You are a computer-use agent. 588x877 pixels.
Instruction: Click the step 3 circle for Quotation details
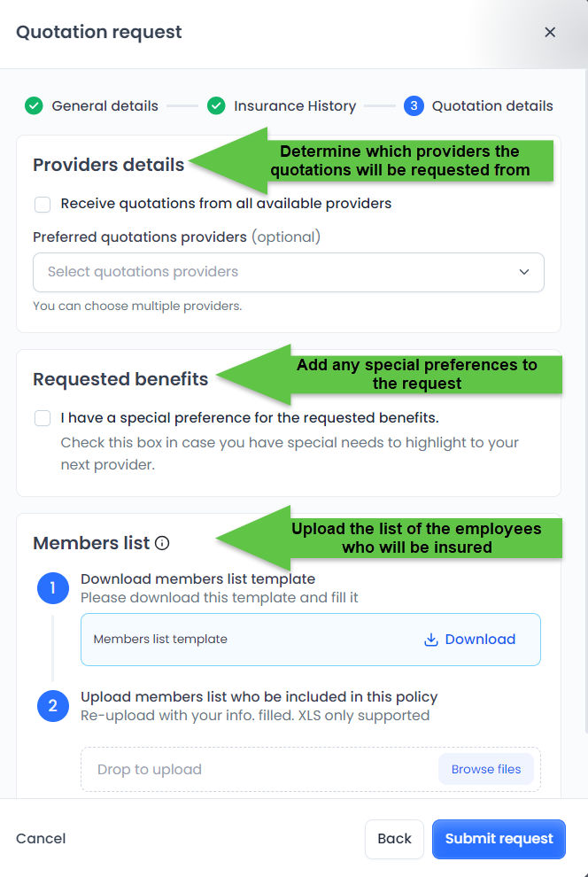click(414, 106)
